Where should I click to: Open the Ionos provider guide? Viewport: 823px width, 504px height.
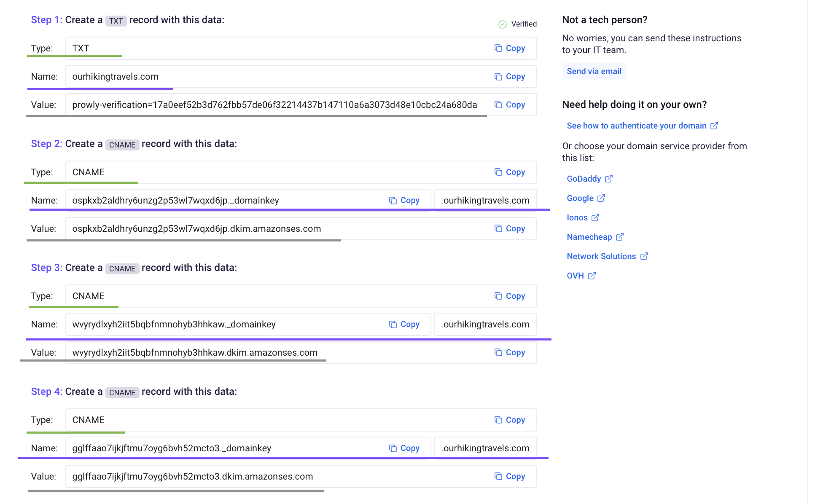[x=583, y=217]
